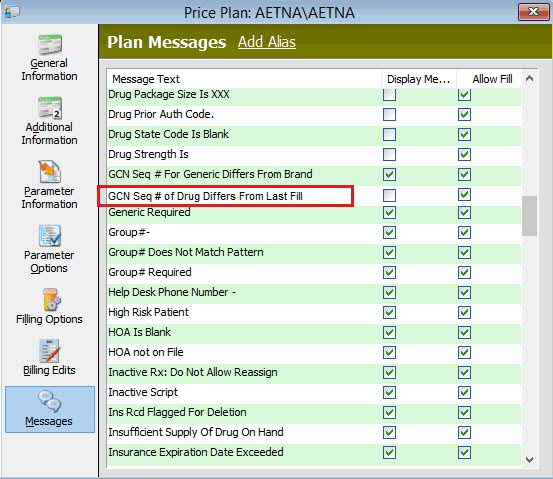Enable Display Message for GCN Seq Differs From Last Fill
The image size is (553, 479).
tap(389, 195)
